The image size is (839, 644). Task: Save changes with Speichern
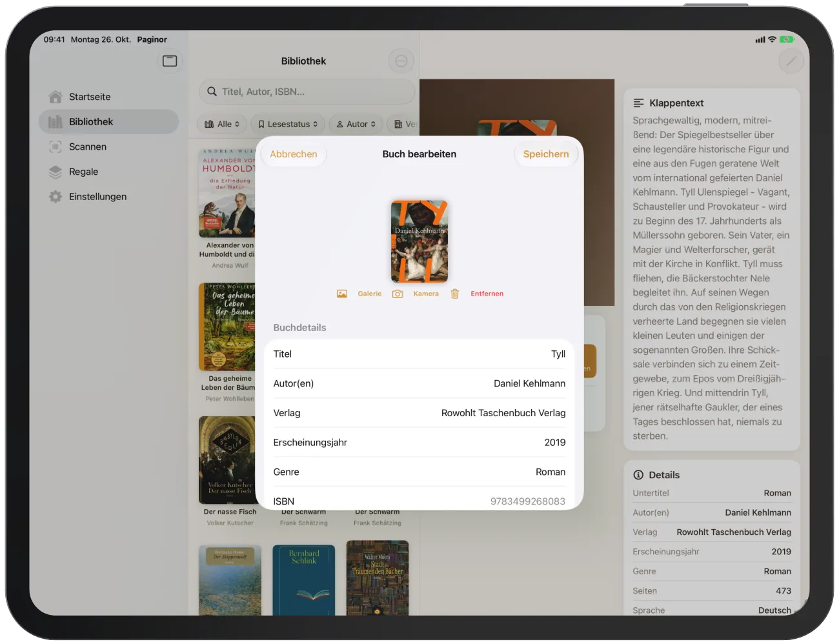coord(546,154)
